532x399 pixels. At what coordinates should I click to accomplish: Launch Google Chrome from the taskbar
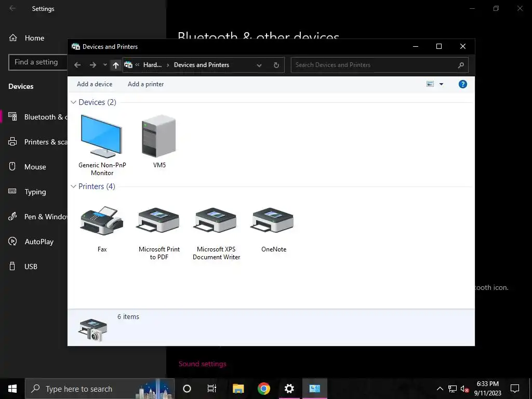pos(263,389)
